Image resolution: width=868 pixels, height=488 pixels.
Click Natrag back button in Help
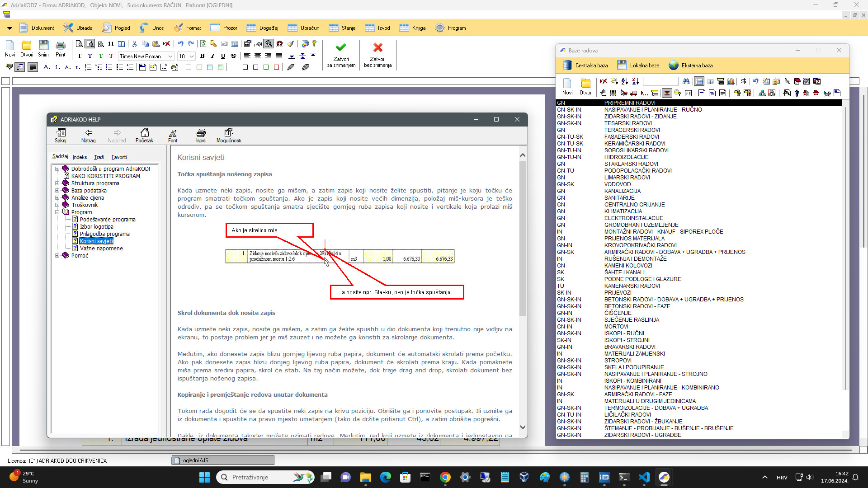[89, 135]
